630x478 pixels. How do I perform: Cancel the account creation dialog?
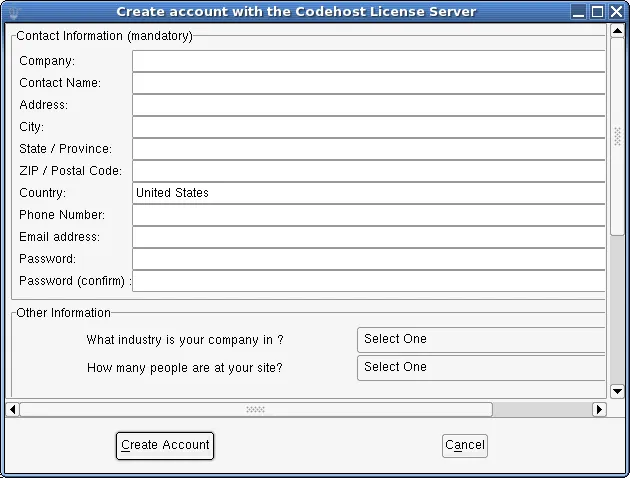[x=465, y=445]
